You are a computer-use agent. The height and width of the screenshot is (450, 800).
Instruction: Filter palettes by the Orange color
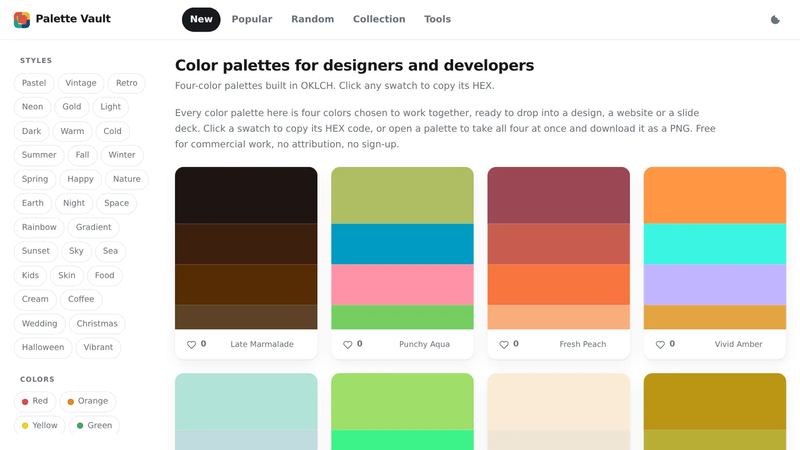[88, 402]
